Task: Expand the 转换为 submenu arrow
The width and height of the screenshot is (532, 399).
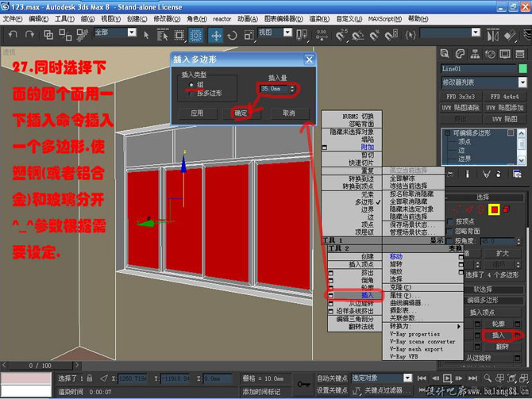Action: pos(459,326)
